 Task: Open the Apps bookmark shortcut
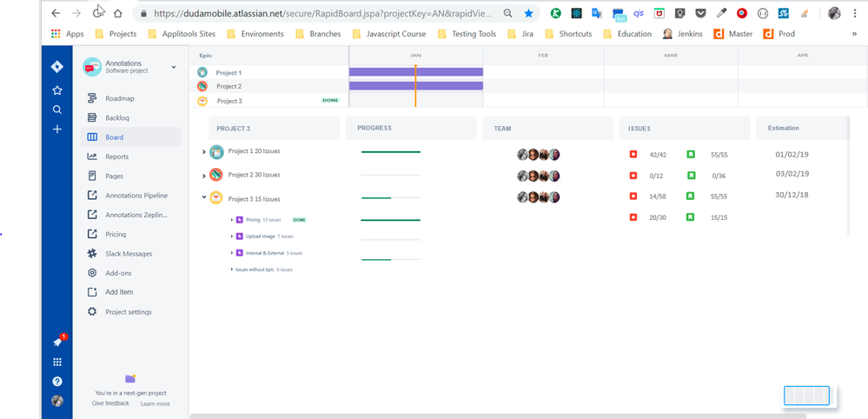pos(67,34)
